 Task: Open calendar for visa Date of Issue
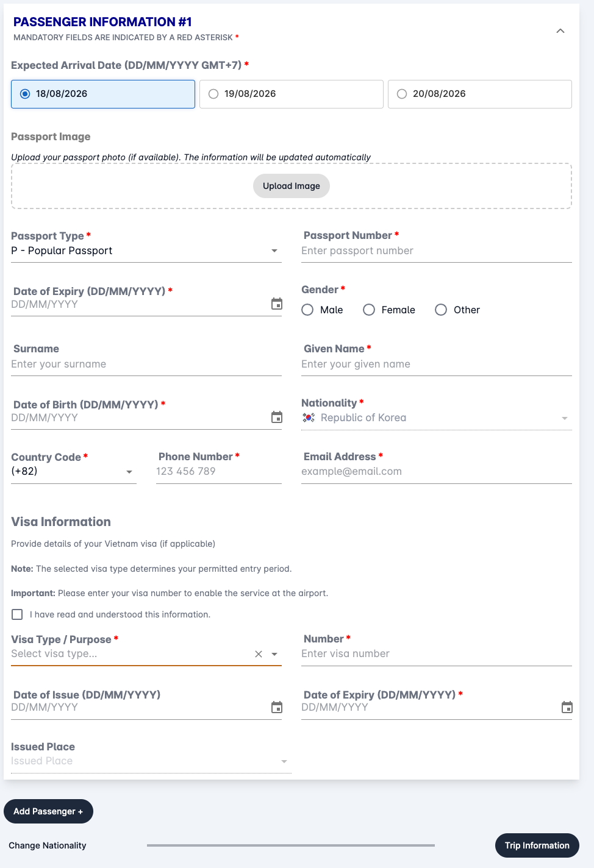pos(277,707)
